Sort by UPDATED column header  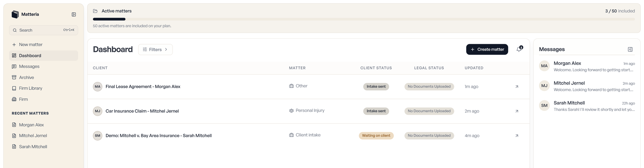(474, 68)
